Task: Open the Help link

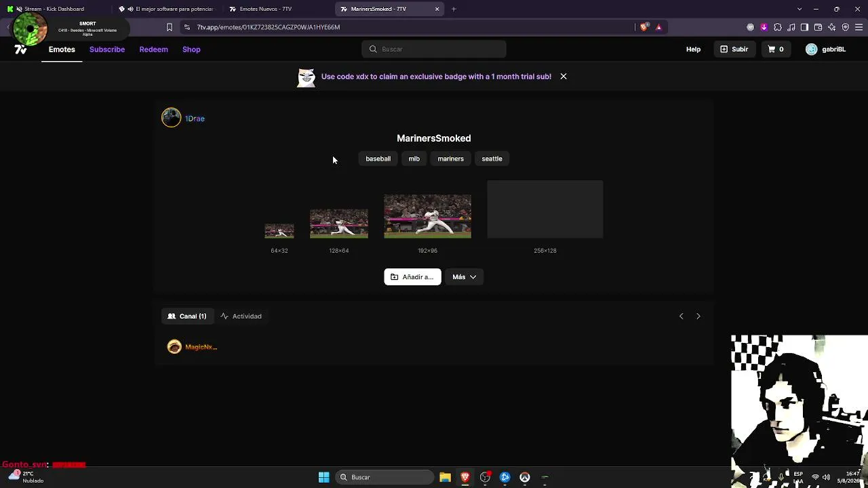Action: click(x=693, y=49)
